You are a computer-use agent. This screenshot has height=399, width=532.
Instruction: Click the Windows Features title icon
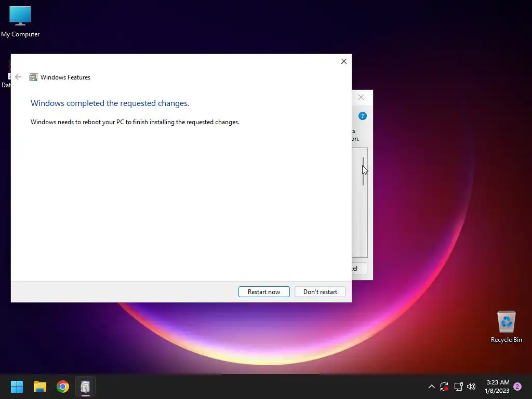34,77
